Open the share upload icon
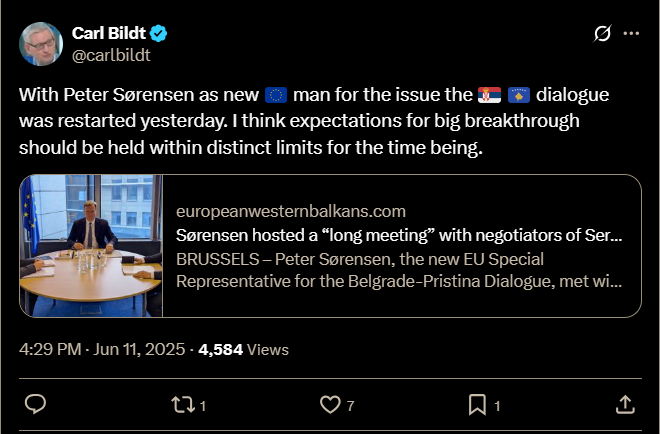 [625, 404]
